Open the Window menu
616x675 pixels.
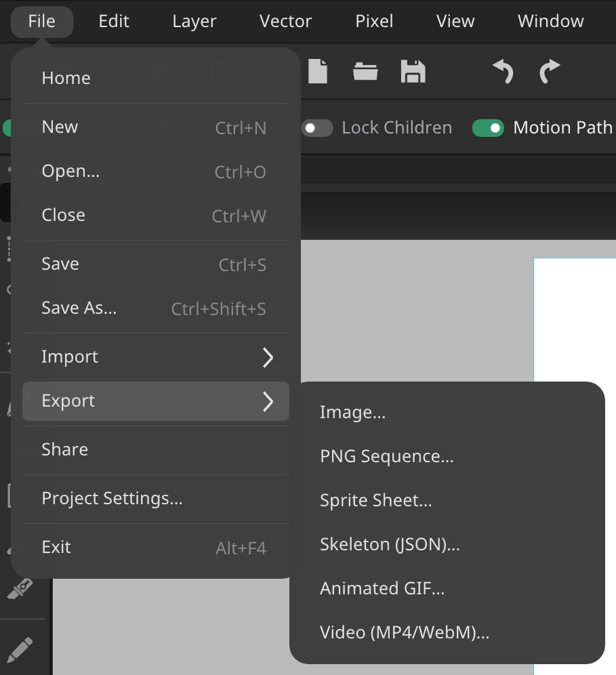click(x=550, y=21)
